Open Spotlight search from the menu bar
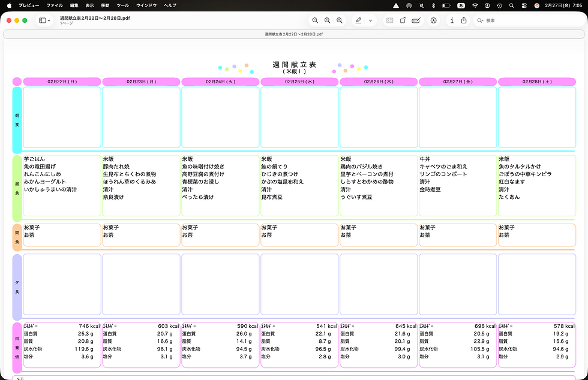588x380 pixels. coord(512,5)
